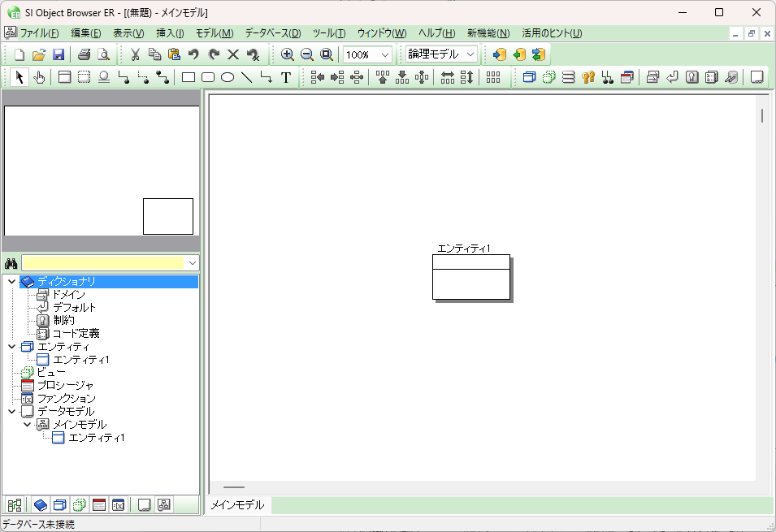The height and width of the screenshot is (532, 776).
Task: Select ファンクション in the tree
Action: pyautogui.click(x=67, y=398)
